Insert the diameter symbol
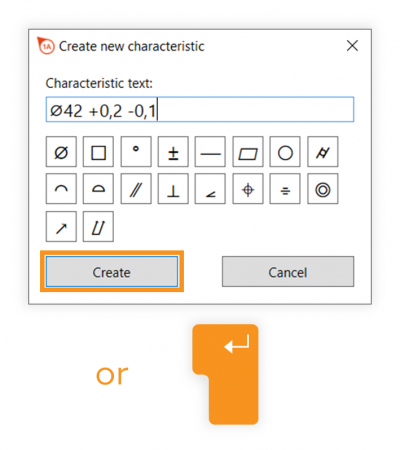The width and height of the screenshot is (400, 450). pos(61,152)
